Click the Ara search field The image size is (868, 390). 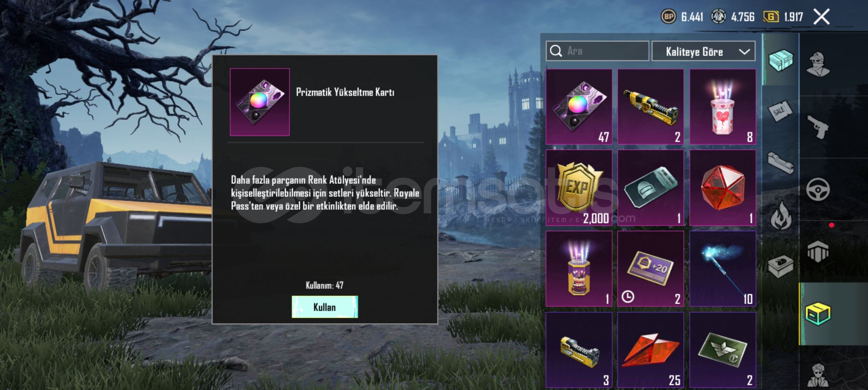[597, 51]
